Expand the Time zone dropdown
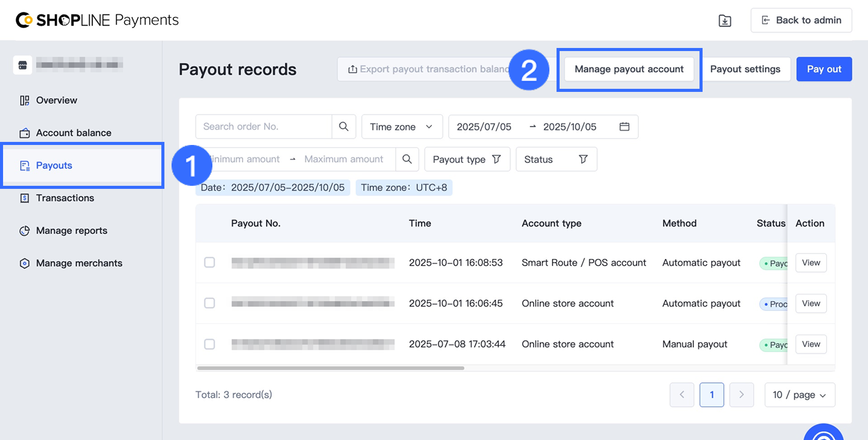 (401, 127)
